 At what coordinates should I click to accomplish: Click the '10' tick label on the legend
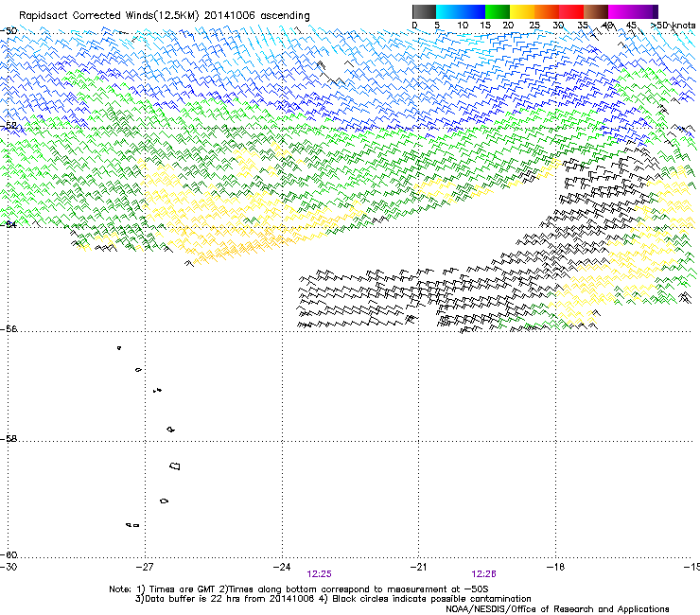(x=463, y=26)
